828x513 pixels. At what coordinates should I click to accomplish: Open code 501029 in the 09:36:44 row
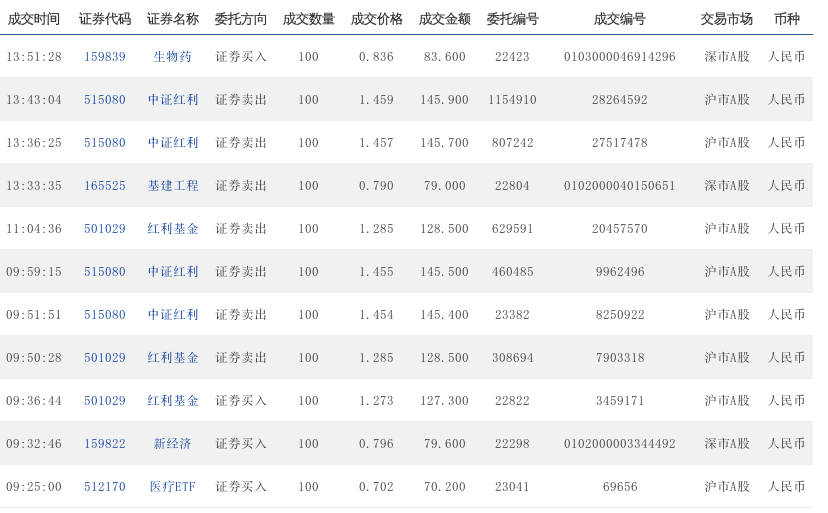click(105, 400)
